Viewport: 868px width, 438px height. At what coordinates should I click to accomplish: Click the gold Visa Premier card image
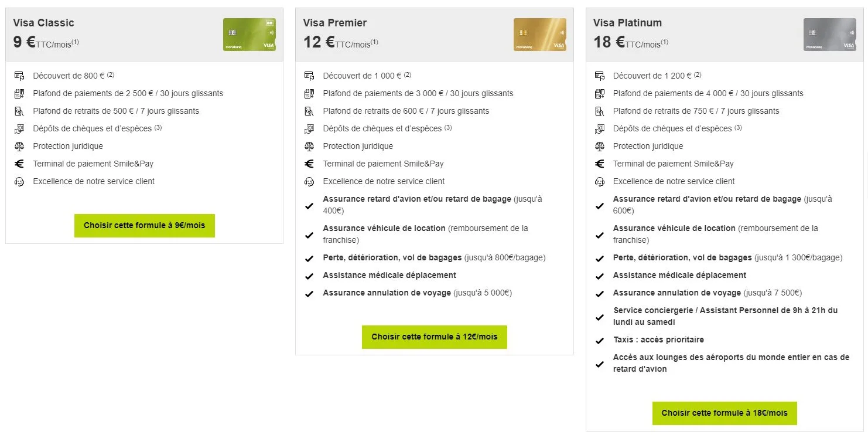click(539, 35)
